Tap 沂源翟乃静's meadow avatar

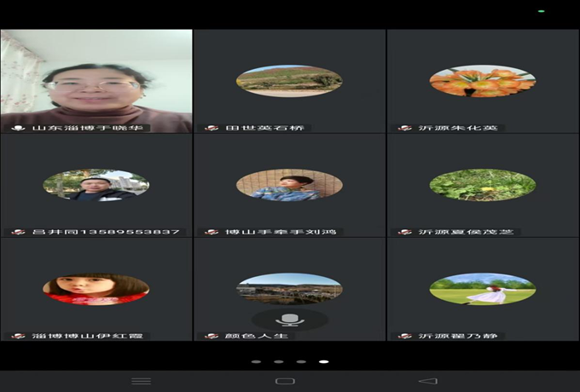pyautogui.click(x=483, y=289)
